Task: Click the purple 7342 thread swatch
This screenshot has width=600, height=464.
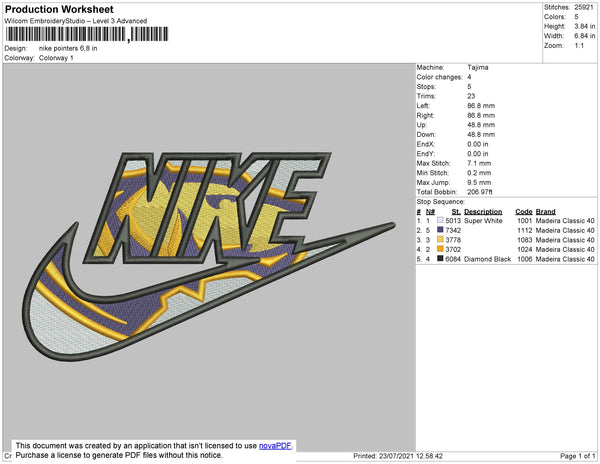Action: pos(440,230)
